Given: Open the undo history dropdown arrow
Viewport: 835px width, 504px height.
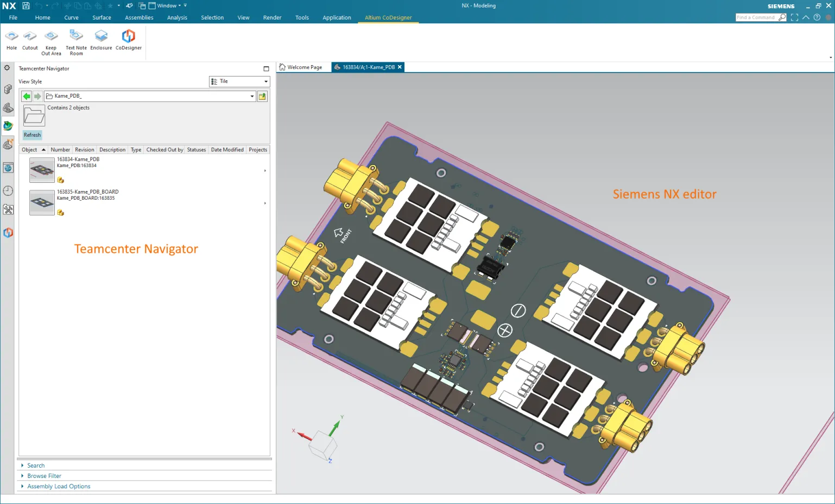Looking at the screenshot, I should tap(47, 6).
